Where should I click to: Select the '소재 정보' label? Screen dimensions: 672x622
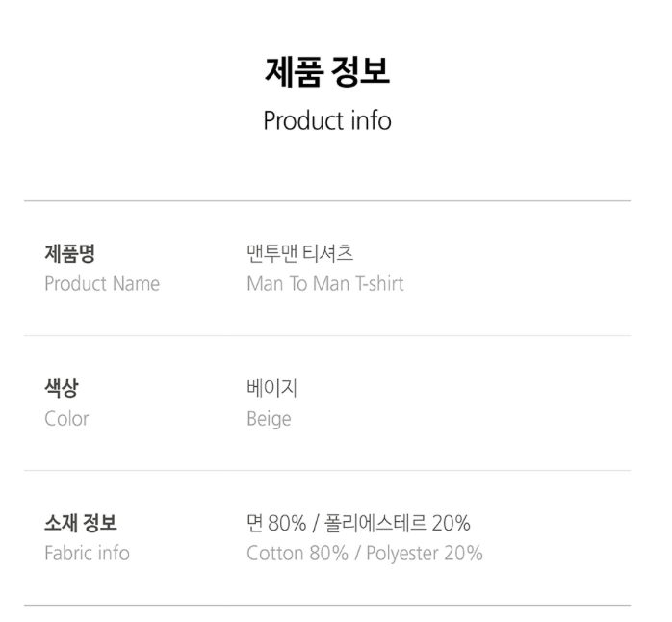pos(81,524)
